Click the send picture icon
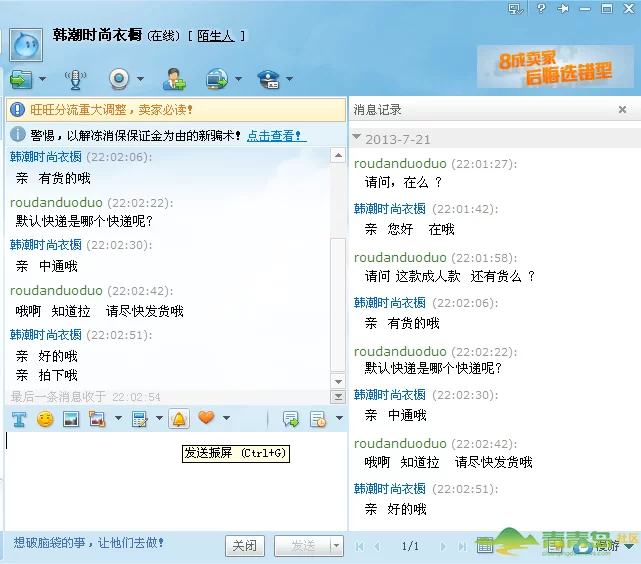Image resolution: width=641 pixels, height=564 pixels. (71, 419)
